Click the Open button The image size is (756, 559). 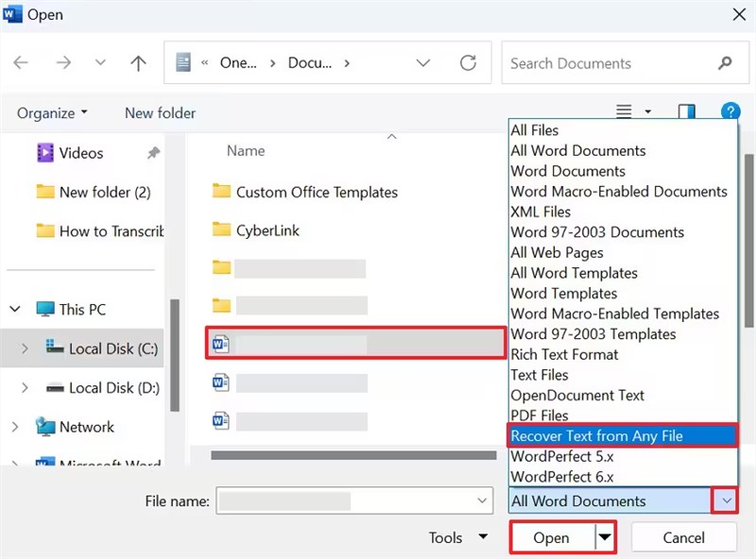point(553,536)
